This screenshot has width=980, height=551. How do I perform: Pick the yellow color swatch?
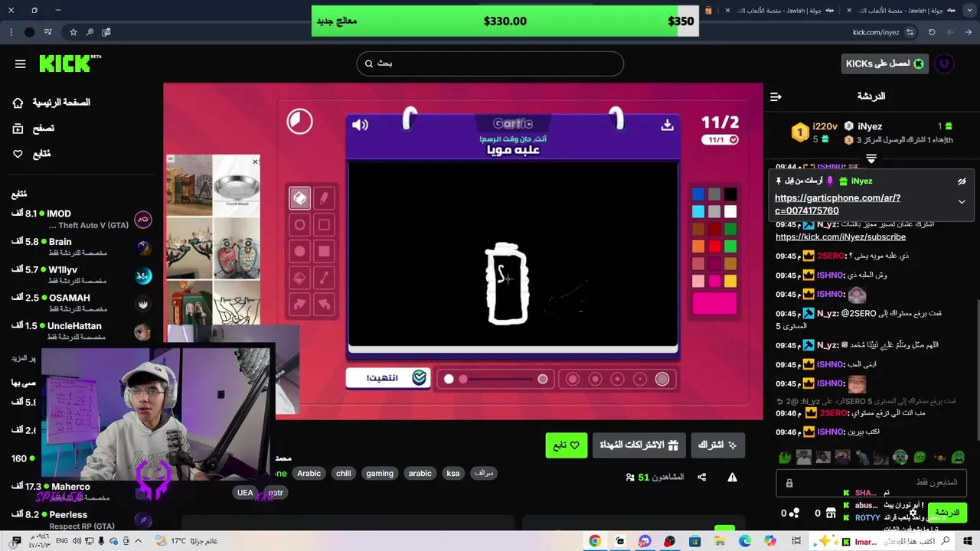pos(730,282)
